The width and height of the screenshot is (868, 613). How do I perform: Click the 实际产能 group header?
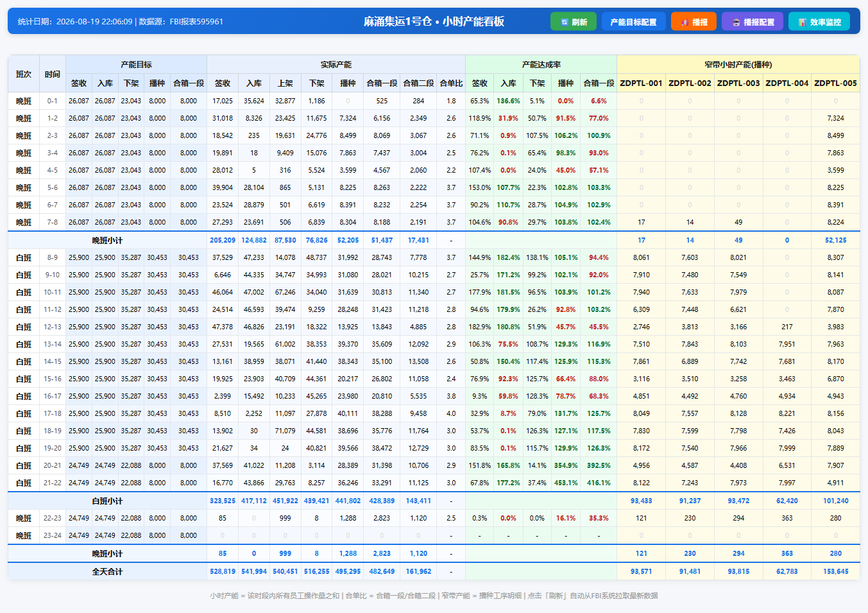336,65
